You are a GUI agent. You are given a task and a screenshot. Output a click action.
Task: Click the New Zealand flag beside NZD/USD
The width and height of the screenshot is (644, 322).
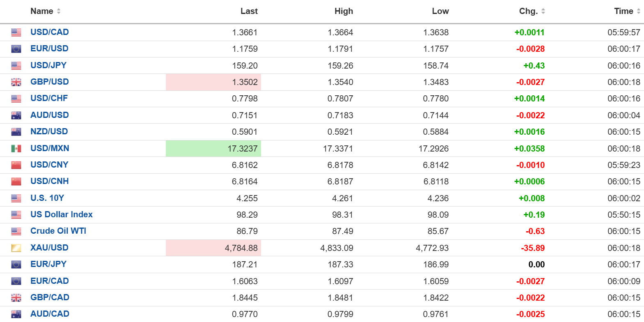[x=16, y=132]
